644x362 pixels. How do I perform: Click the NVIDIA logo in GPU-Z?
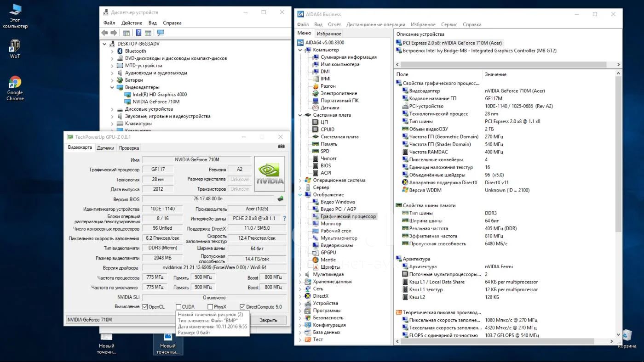tap(270, 174)
